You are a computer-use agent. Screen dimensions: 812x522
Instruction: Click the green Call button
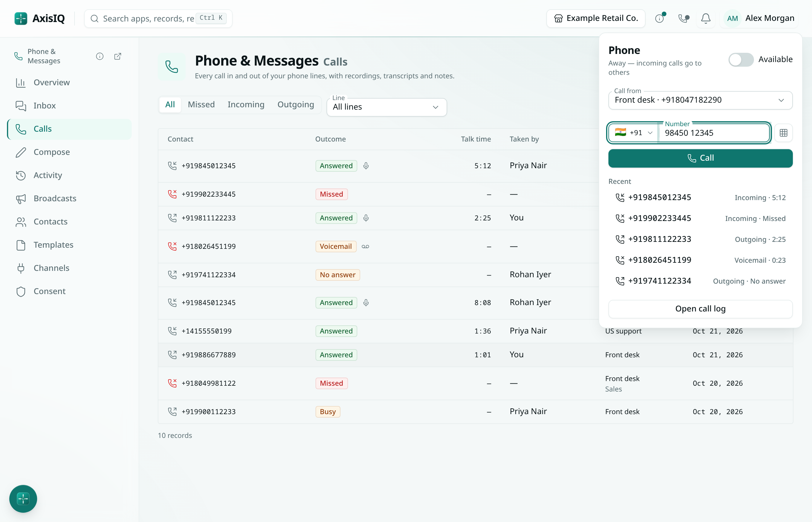click(x=700, y=158)
